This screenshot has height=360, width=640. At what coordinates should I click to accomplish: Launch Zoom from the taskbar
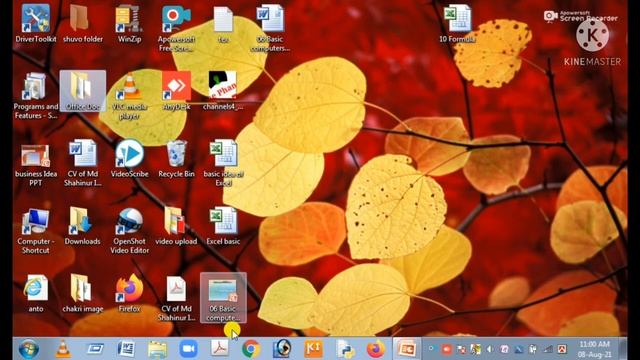click(188, 349)
